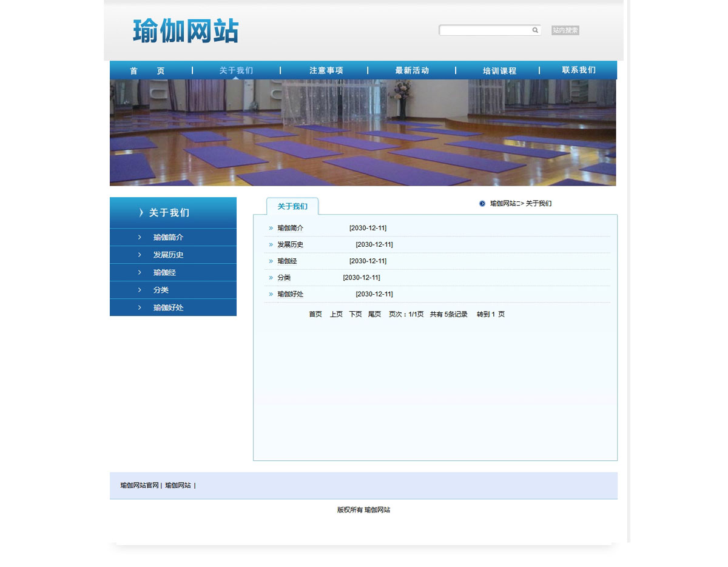Click the 尾页 pagination link
Viewport: 728px width, 567px height.
pos(374,314)
